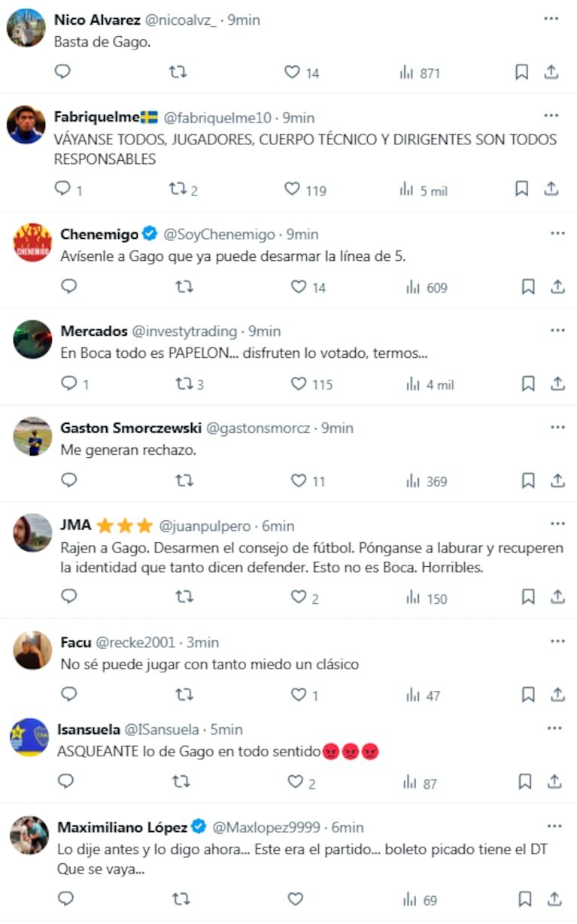Open the three-dot menu on Chenemigo's tweet
The height and width of the screenshot is (924, 577).
(557, 233)
